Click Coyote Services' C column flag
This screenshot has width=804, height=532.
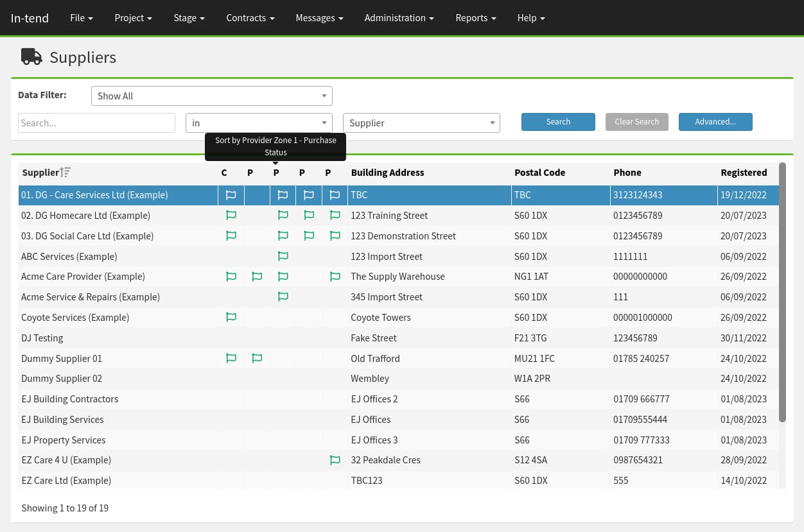231,317
